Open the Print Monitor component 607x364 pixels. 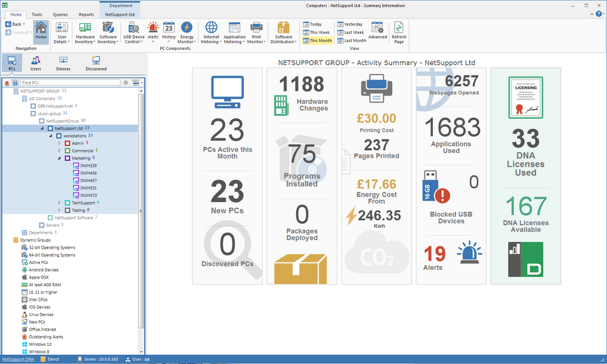(x=256, y=33)
